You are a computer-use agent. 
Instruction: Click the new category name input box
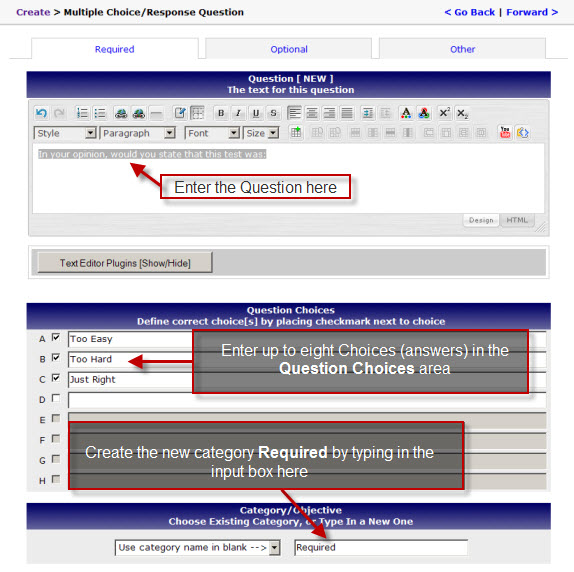point(381,547)
